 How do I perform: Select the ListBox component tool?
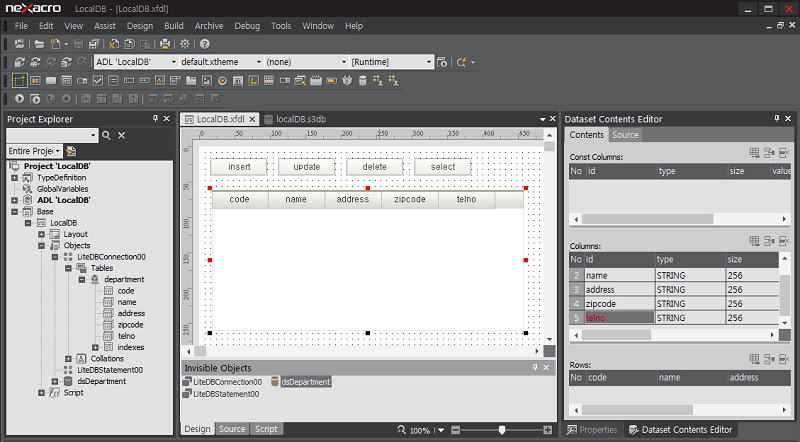coord(113,81)
